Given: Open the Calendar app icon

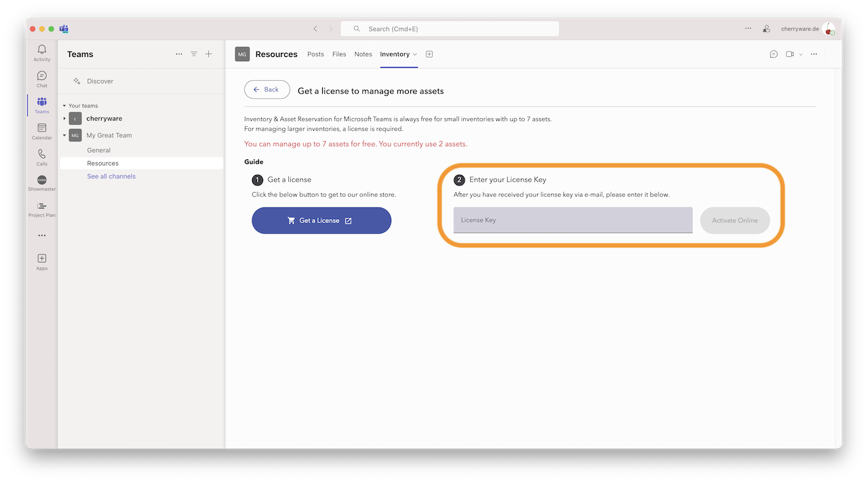Looking at the screenshot, I should tap(42, 131).
